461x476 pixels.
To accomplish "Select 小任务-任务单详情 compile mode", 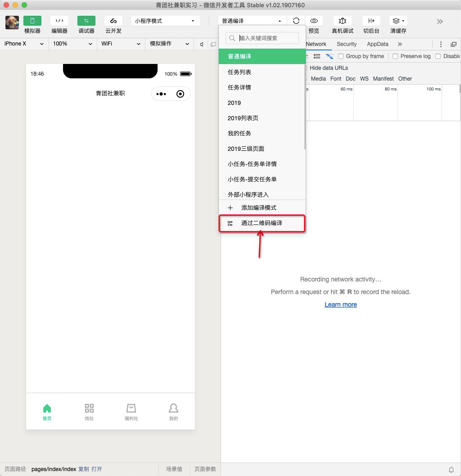I will (262, 164).
